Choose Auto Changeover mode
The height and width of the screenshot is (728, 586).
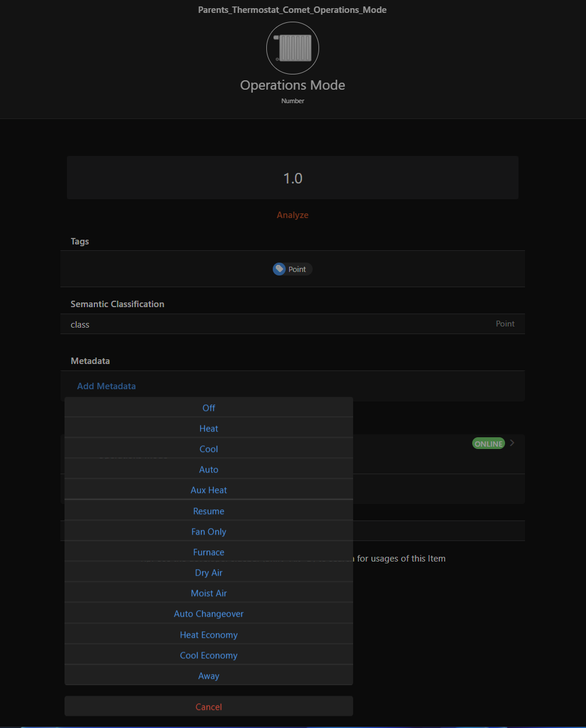[209, 614]
